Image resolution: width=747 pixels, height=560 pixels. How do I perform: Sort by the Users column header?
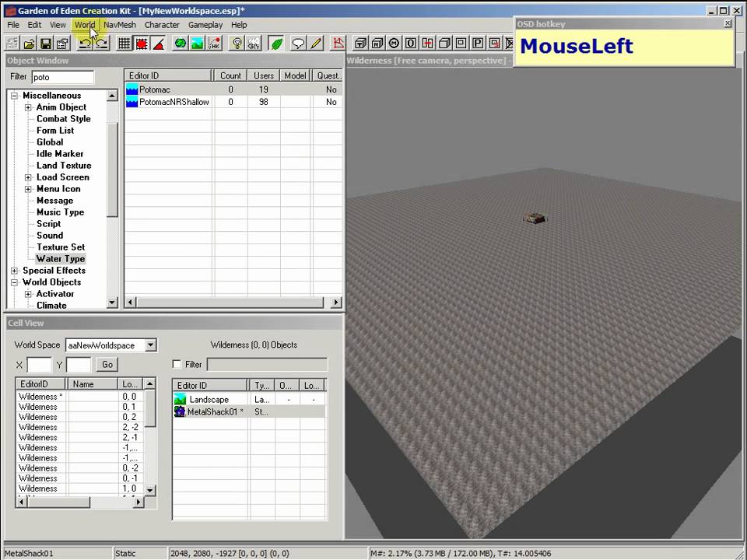pos(264,75)
